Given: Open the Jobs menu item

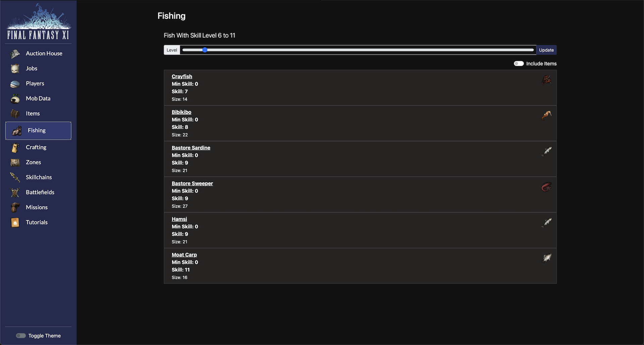Looking at the screenshot, I should pyautogui.click(x=32, y=68).
